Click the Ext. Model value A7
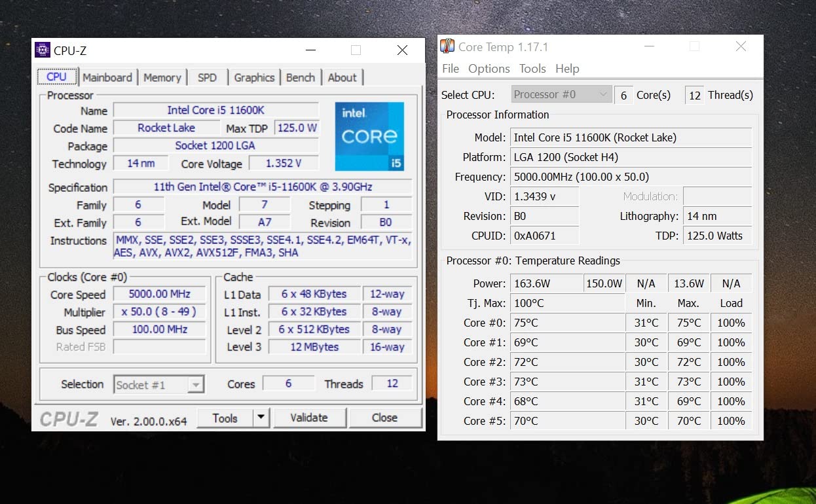Image resolution: width=816 pixels, height=504 pixels. coord(265,222)
